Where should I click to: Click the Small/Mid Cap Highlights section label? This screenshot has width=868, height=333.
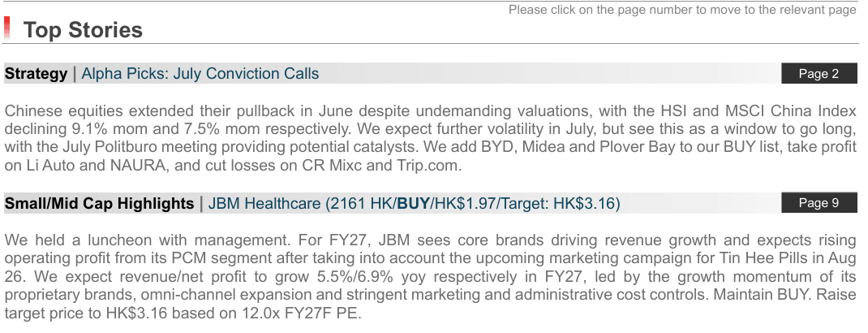point(99,204)
